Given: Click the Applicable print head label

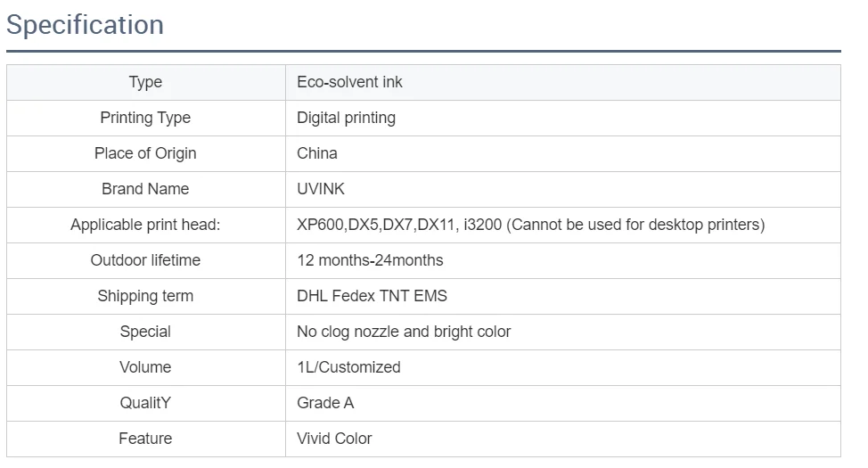Looking at the screenshot, I should 145,225.
